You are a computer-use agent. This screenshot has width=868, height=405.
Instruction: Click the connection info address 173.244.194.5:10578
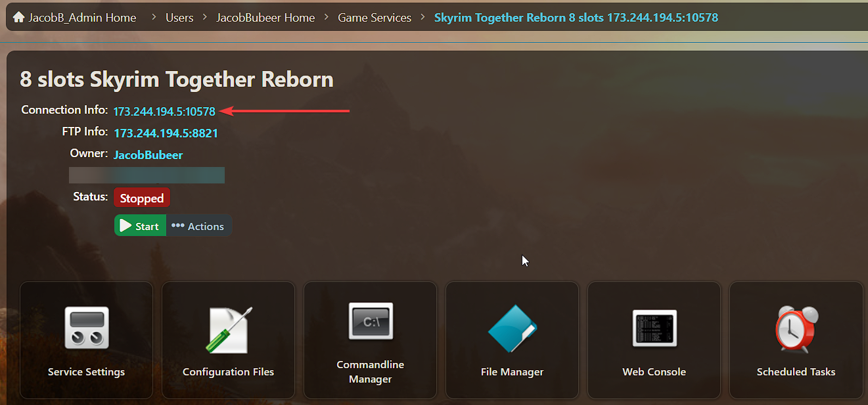[x=164, y=112]
